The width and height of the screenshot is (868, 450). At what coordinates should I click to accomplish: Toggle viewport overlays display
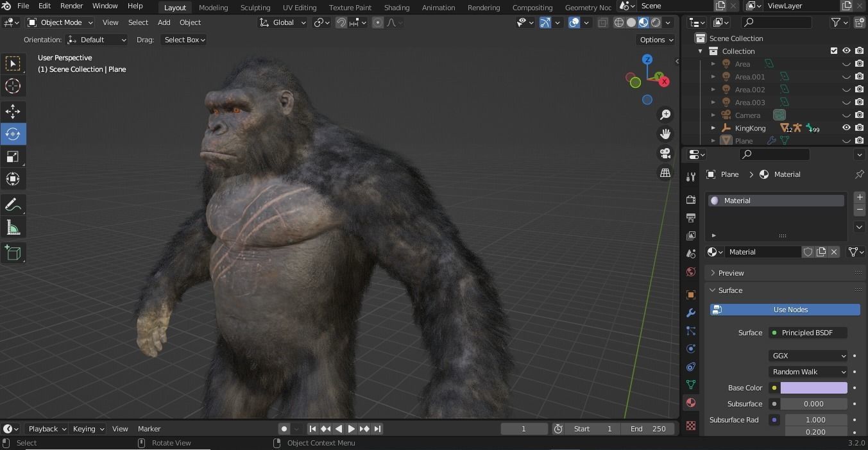[574, 22]
